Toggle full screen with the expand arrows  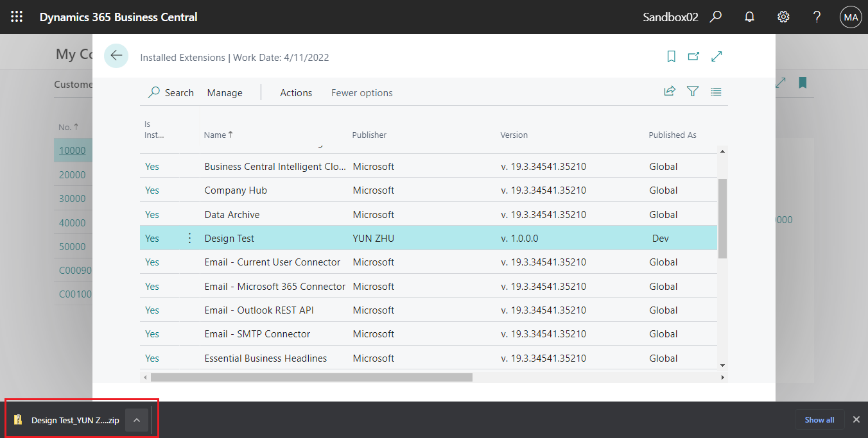click(716, 56)
